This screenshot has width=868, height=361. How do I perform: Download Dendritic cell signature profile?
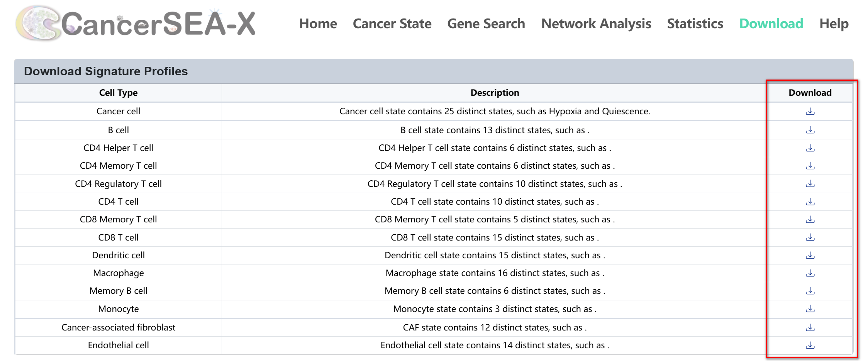[810, 255]
